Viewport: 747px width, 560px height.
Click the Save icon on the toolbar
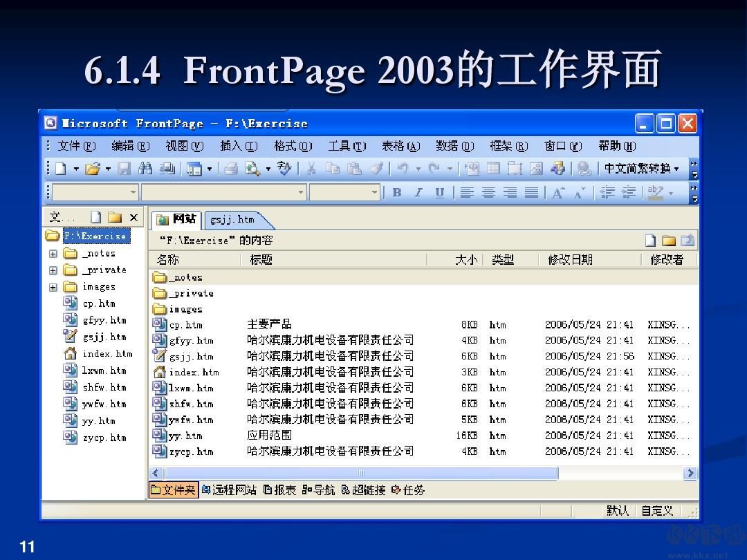click(123, 168)
